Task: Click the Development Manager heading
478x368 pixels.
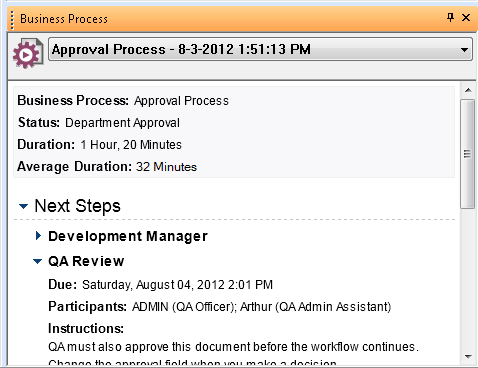Action: coord(128,236)
